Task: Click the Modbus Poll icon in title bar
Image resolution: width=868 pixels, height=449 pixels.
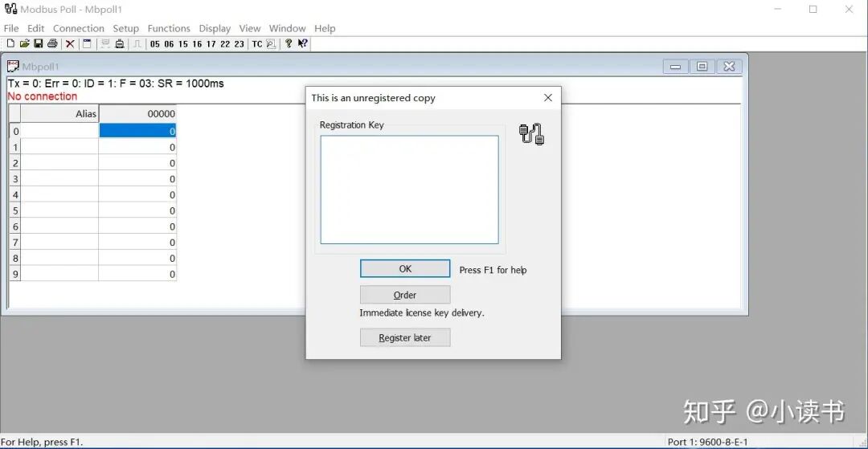Action: click(x=10, y=10)
